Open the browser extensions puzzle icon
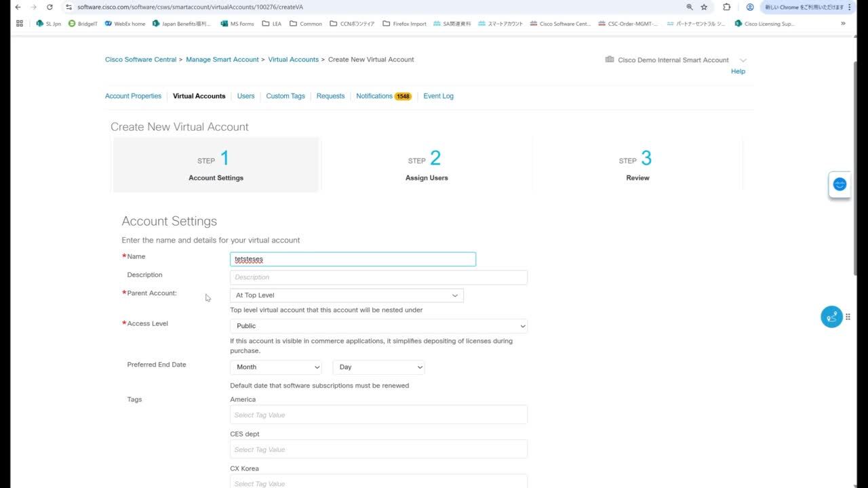 (x=727, y=7)
